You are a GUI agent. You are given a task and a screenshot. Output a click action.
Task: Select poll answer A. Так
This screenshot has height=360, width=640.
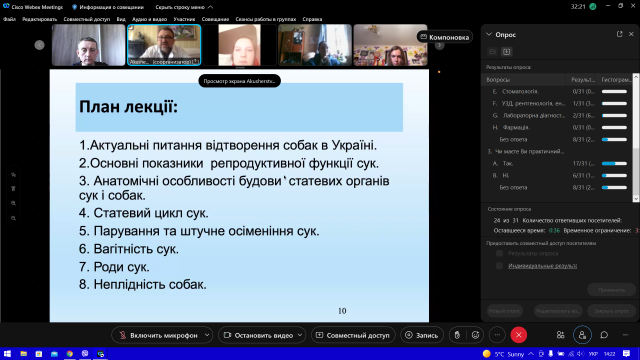558,163
